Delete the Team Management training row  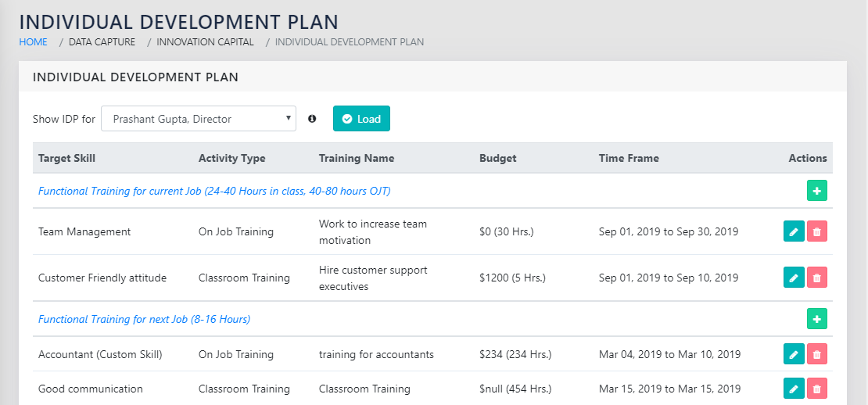pos(817,231)
